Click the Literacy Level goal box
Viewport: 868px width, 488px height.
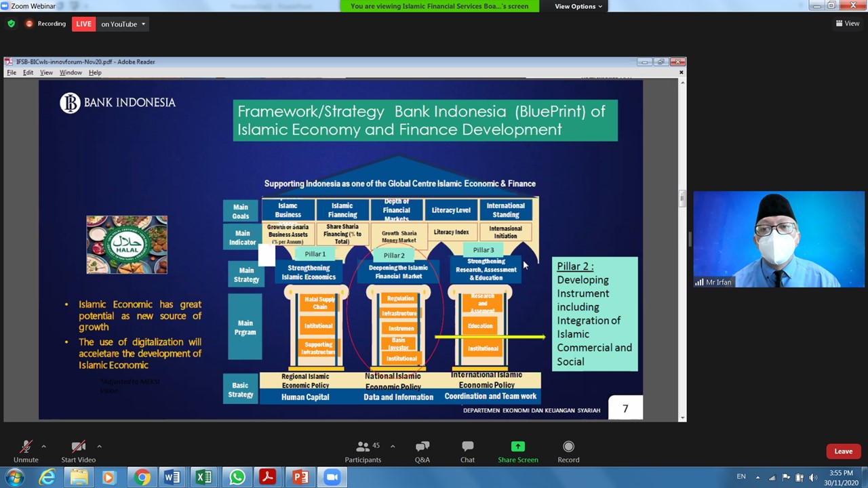click(451, 210)
